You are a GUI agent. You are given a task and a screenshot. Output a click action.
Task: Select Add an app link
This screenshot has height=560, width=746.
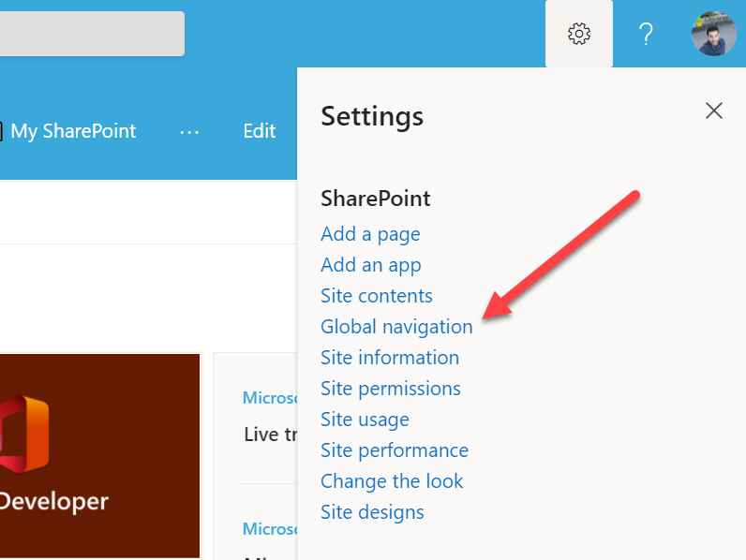371,265
